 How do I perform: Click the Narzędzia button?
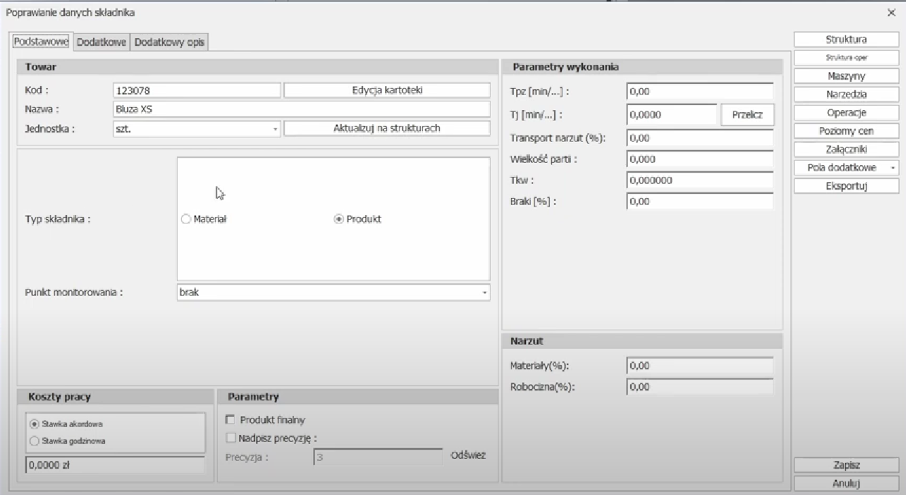(x=845, y=94)
